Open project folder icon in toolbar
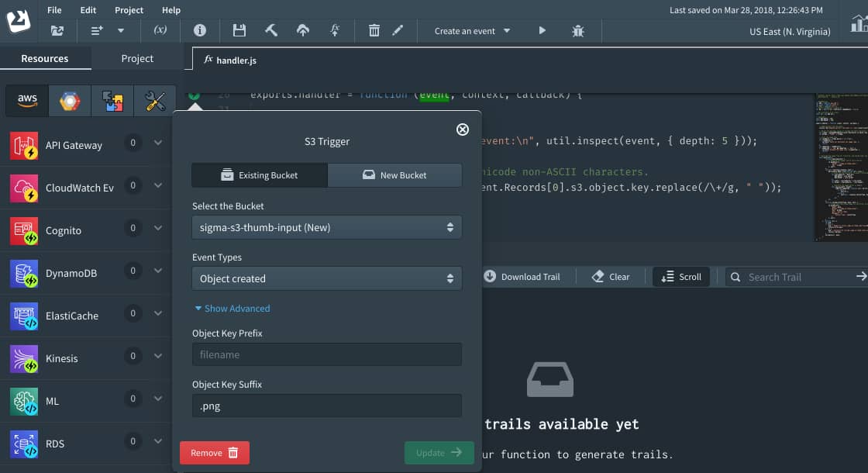 [x=57, y=31]
